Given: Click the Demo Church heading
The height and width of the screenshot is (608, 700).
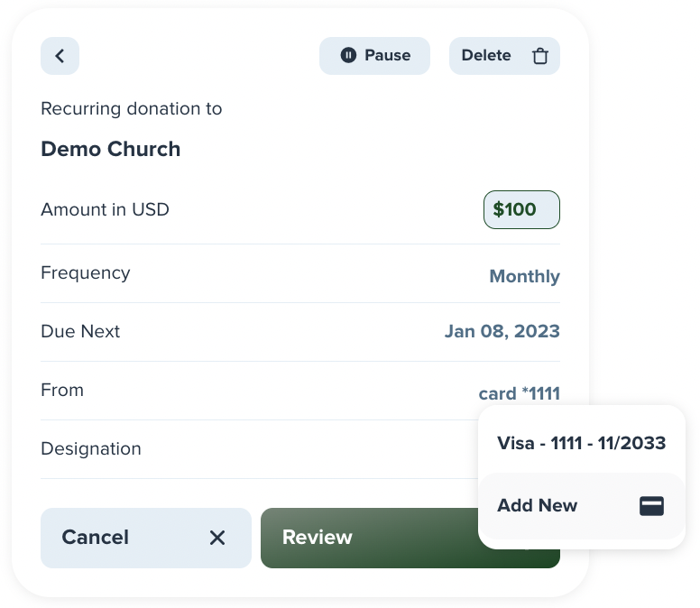Looking at the screenshot, I should tap(111, 149).
